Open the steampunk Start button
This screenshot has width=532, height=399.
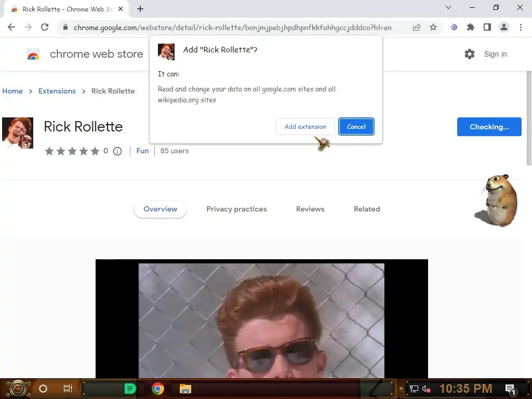[x=17, y=389]
